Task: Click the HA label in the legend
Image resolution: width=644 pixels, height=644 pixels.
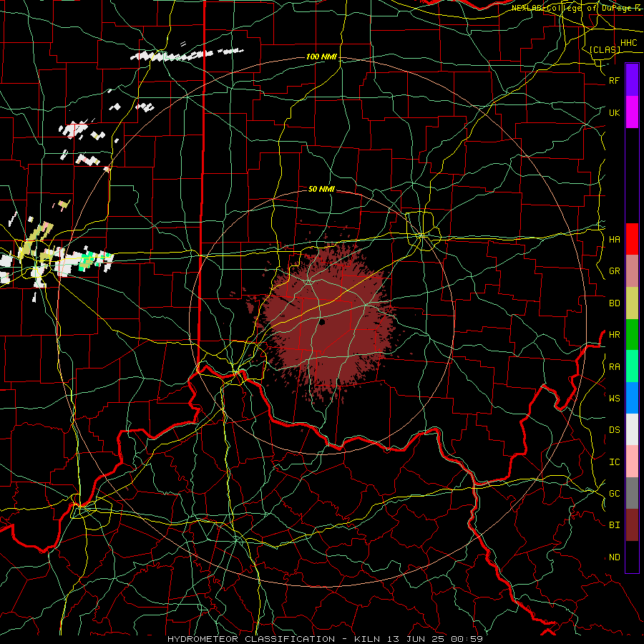Action: pyautogui.click(x=615, y=239)
